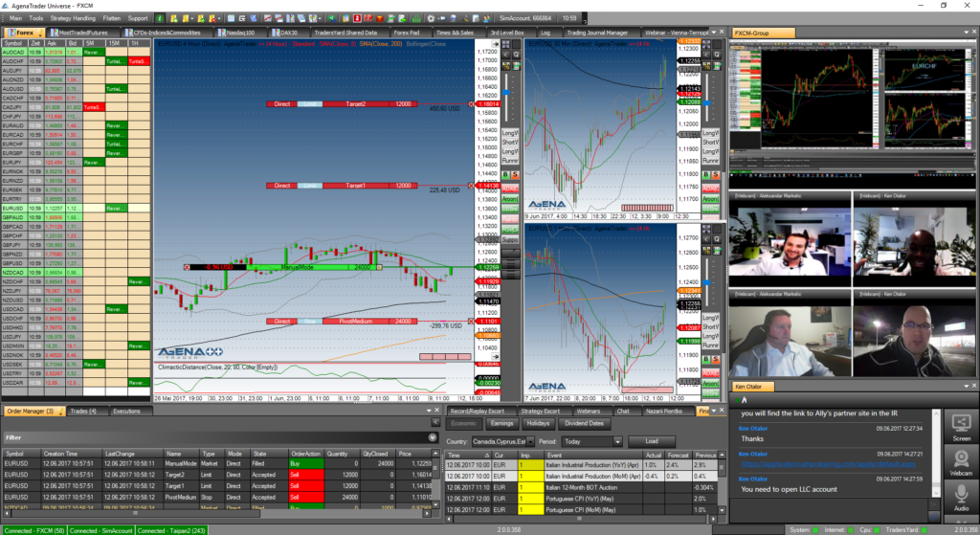The width and height of the screenshot is (980, 535).
Task: Click the percent icon beside the 4 Hour chart
Action: tap(505, 66)
